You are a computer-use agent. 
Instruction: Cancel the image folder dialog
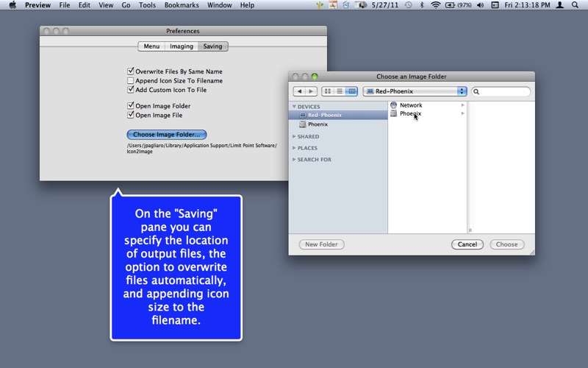click(467, 244)
